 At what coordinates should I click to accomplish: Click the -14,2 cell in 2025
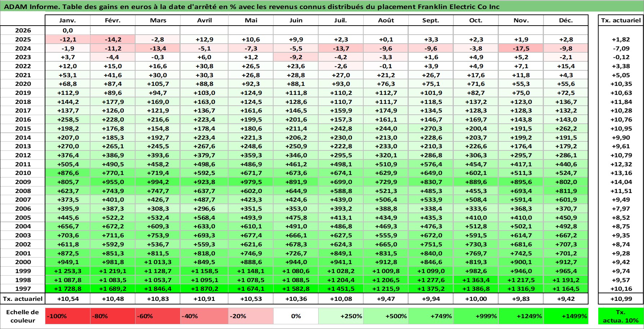(x=113, y=39)
